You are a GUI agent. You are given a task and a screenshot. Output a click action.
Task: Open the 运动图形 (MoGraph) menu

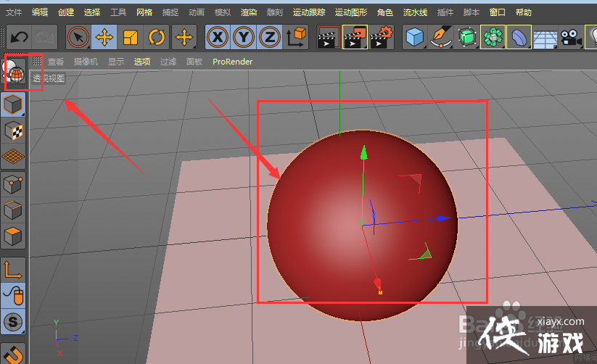(x=351, y=12)
